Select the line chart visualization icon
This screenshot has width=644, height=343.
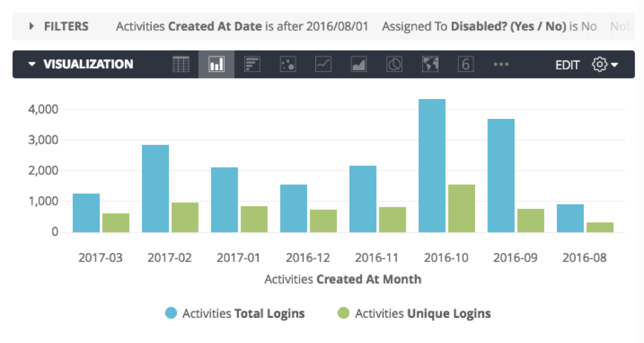coord(323,65)
